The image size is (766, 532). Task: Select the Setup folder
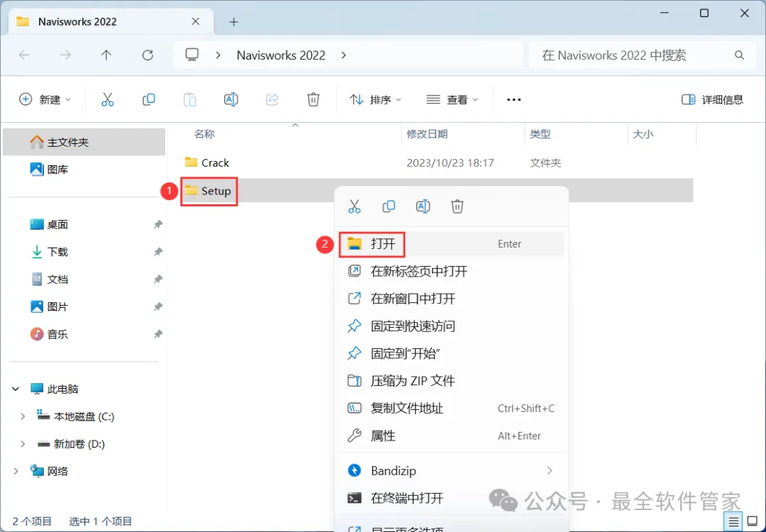coord(208,191)
